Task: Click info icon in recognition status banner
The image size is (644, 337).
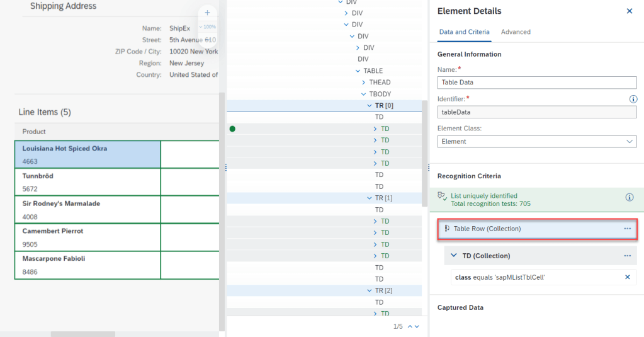Action: tap(629, 197)
